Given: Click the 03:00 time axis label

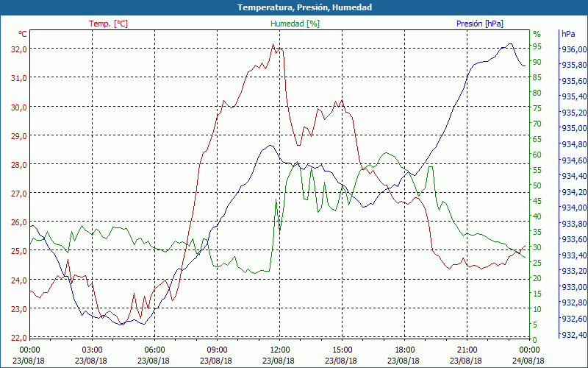Looking at the screenshot, I should pyautogui.click(x=93, y=350).
